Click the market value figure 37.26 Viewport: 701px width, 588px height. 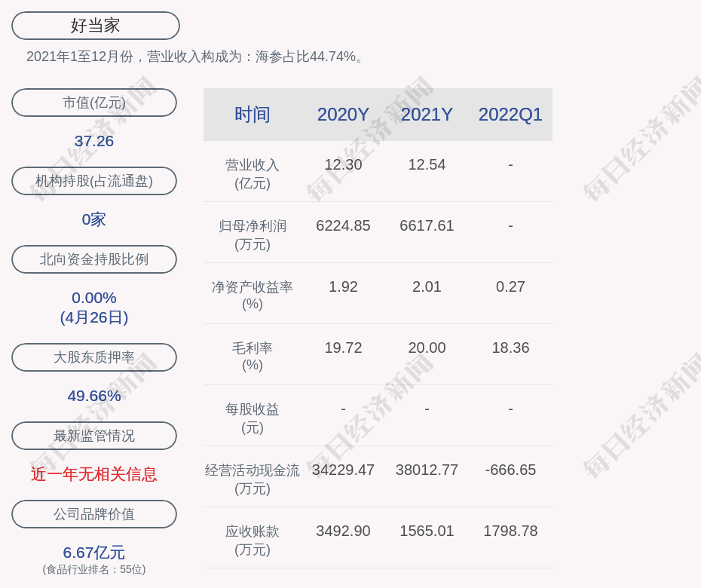tap(94, 141)
